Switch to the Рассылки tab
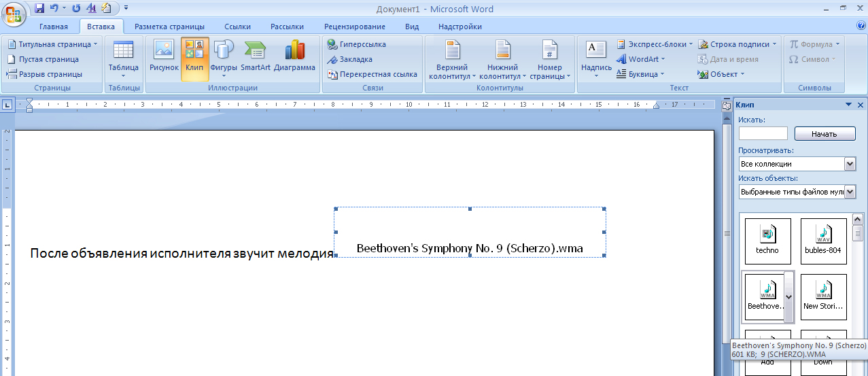868x376 pixels. [x=287, y=27]
